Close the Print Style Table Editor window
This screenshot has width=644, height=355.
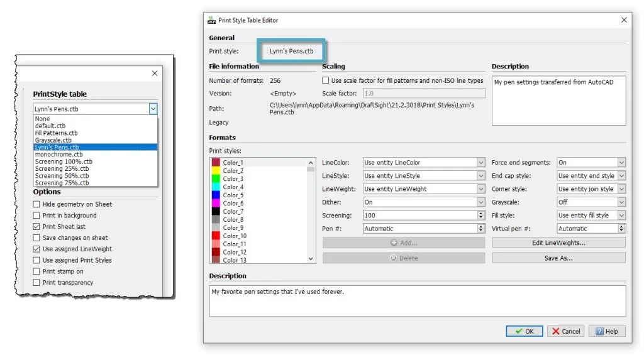click(x=624, y=20)
